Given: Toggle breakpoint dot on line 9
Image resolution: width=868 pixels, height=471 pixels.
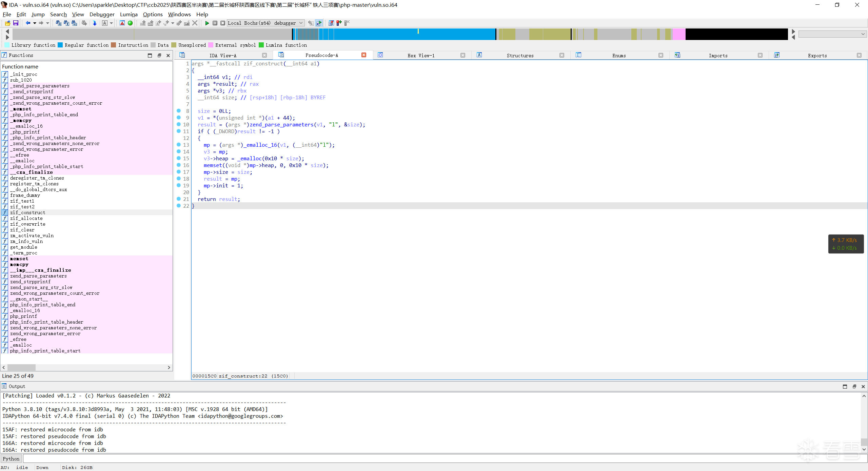Looking at the screenshot, I should 179,118.
